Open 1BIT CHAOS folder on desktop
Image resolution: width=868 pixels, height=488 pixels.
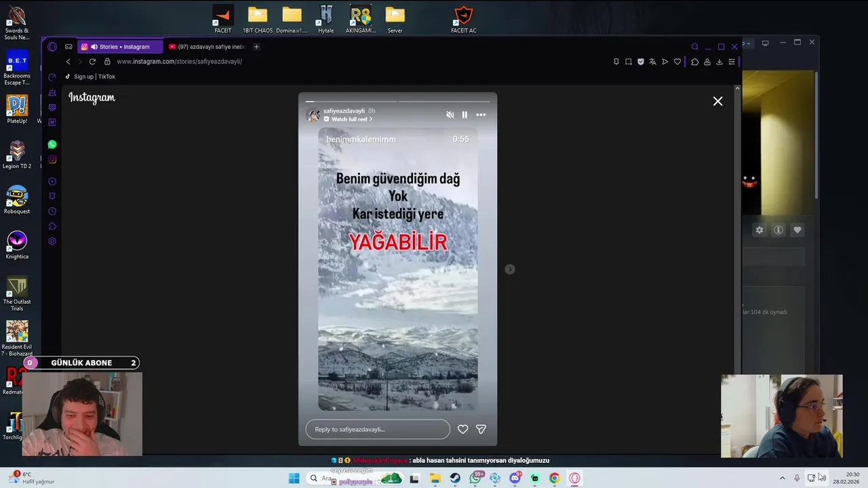click(258, 20)
